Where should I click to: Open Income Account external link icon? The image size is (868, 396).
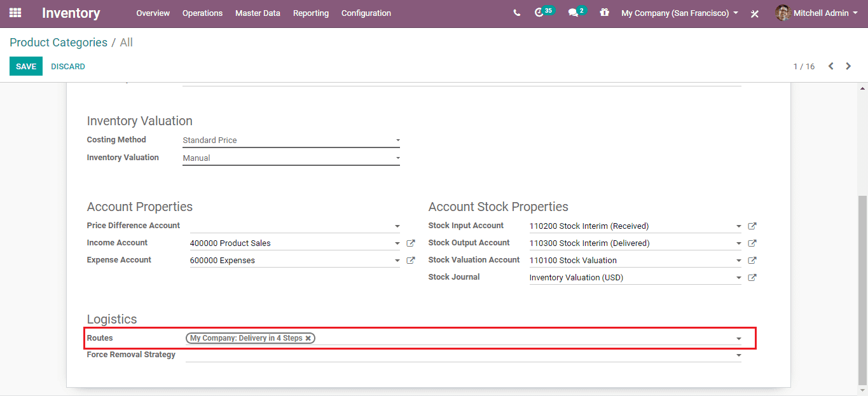(411, 243)
